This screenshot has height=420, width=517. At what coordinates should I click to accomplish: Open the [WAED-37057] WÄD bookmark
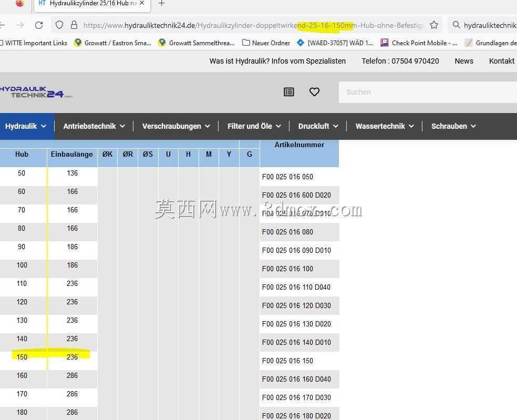pos(335,43)
